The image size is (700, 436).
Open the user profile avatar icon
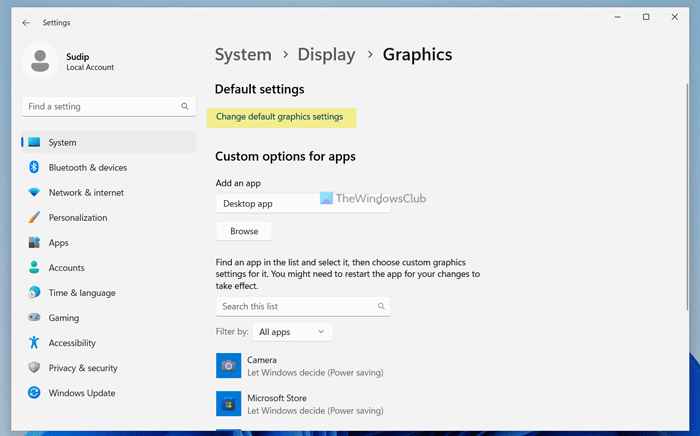click(x=40, y=61)
